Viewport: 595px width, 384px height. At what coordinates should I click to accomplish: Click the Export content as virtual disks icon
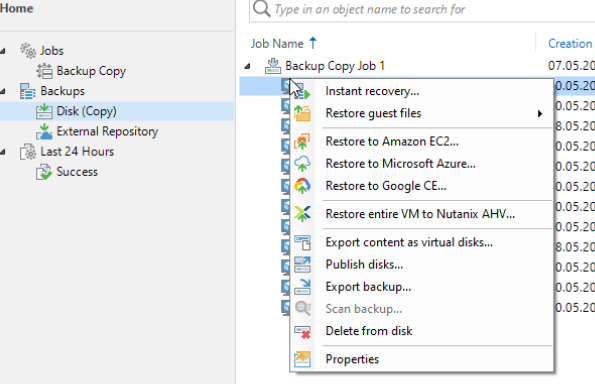pos(302,242)
